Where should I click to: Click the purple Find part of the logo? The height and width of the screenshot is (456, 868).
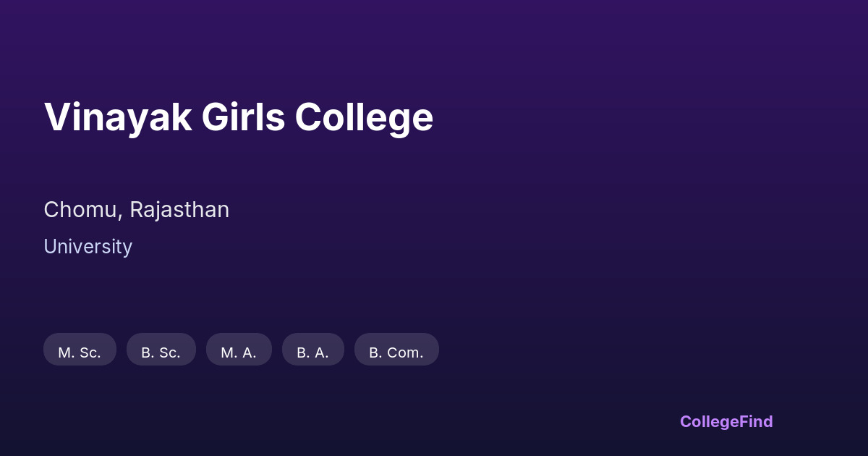coord(756,421)
